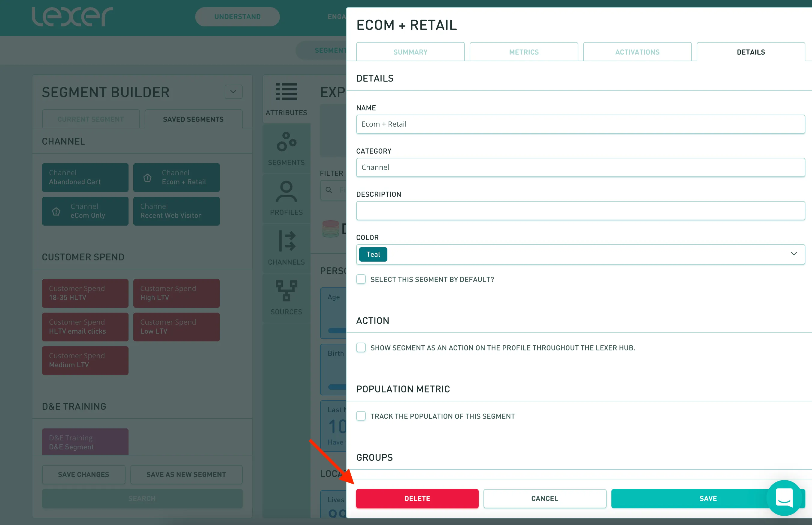
Task: Expand the Segment Builder chevron menu
Action: pos(233,92)
